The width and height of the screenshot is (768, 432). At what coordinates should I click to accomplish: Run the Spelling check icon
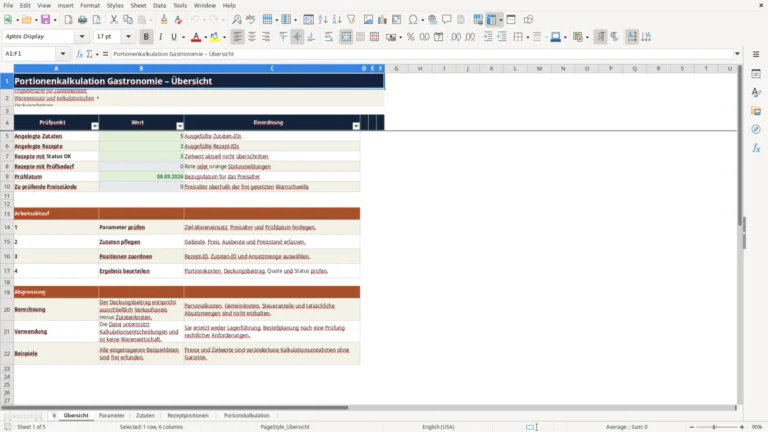[251, 20]
